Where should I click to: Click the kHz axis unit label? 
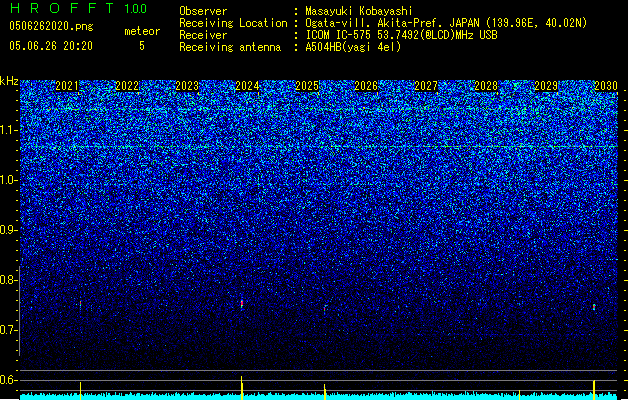coord(9,81)
